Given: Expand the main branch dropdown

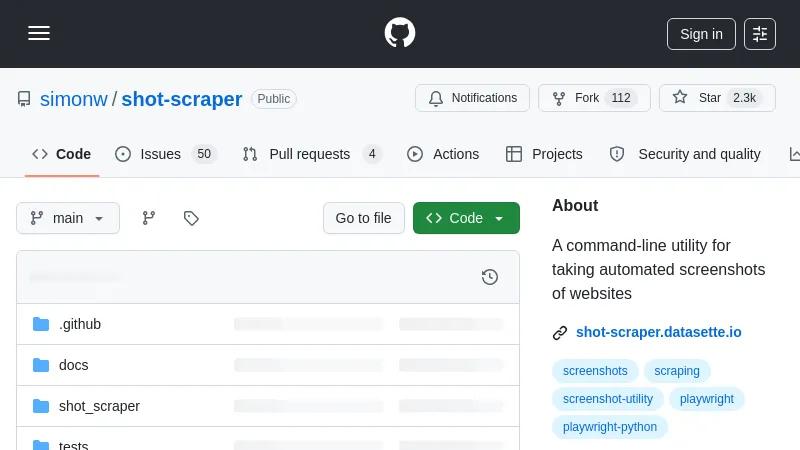Looking at the screenshot, I should pos(68,218).
